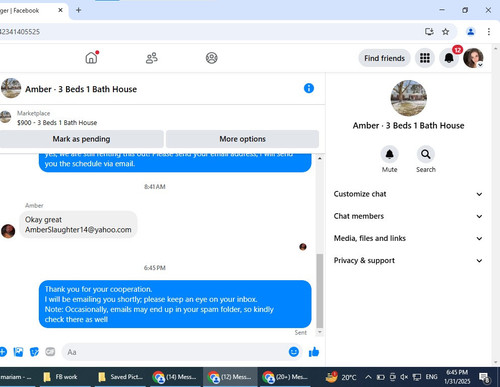Open the emoji picker in message box

click(294, 352)
